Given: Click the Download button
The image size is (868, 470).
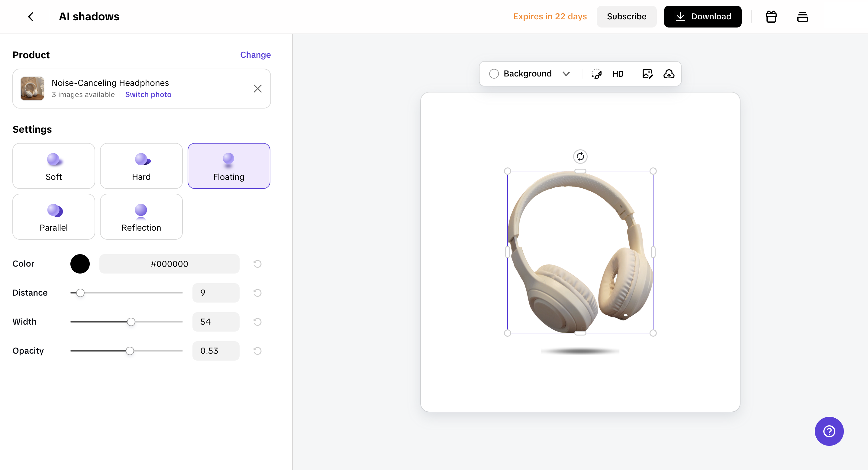Looking at the screenshot, I should tap(703, 16).
